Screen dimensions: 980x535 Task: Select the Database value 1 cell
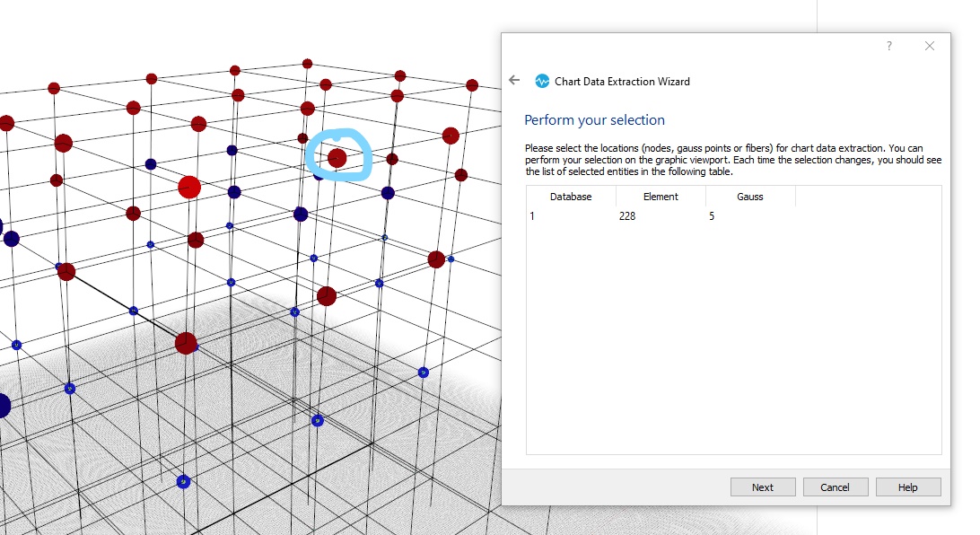571,215
